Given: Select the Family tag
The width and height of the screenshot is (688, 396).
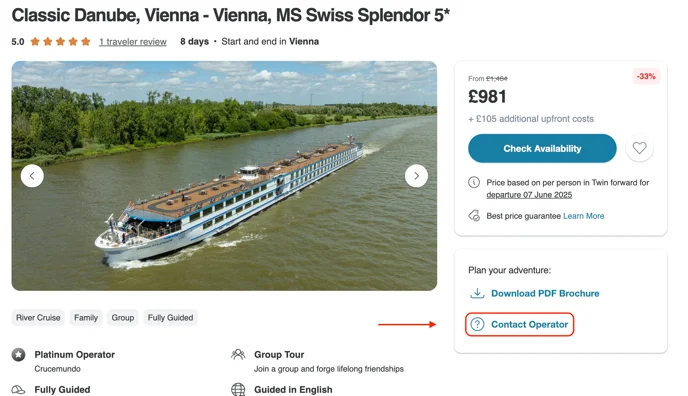Looking at the screenshot, I should tap(86, 318).
